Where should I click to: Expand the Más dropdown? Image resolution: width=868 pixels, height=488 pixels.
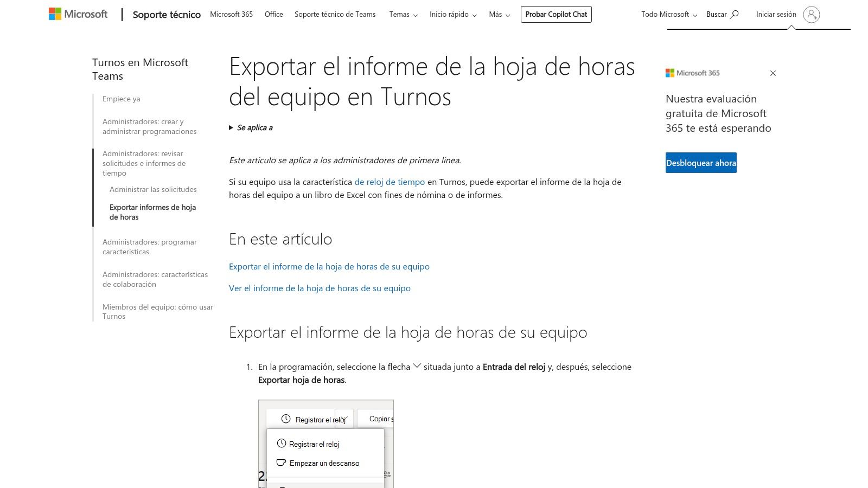(499, 15)
